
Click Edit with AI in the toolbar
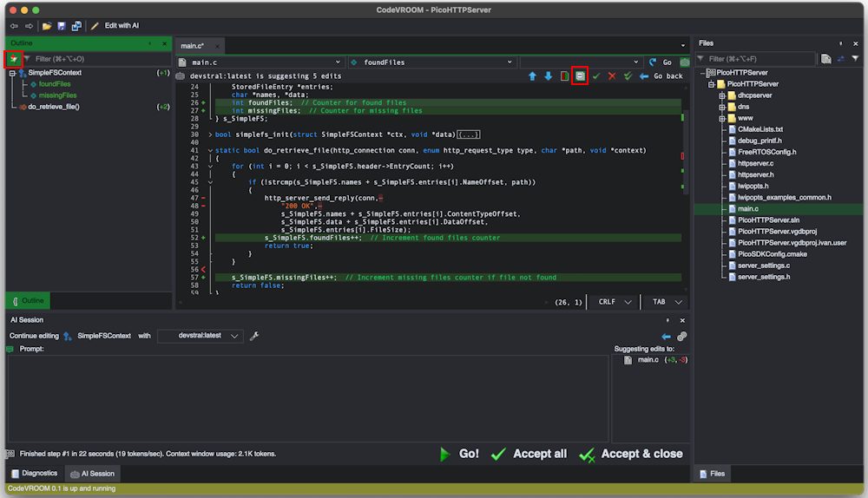pyautogui.click(x=115, y=25)
